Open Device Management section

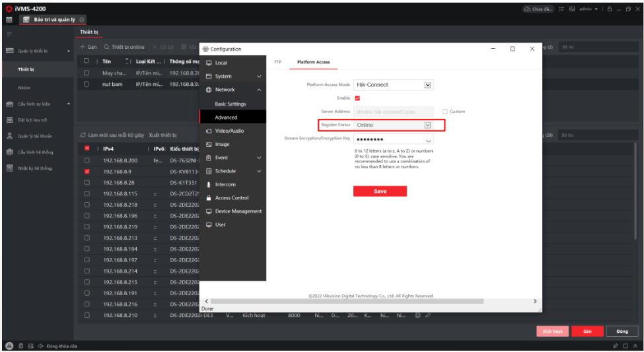pyautogui.click(x=238, y=211)
